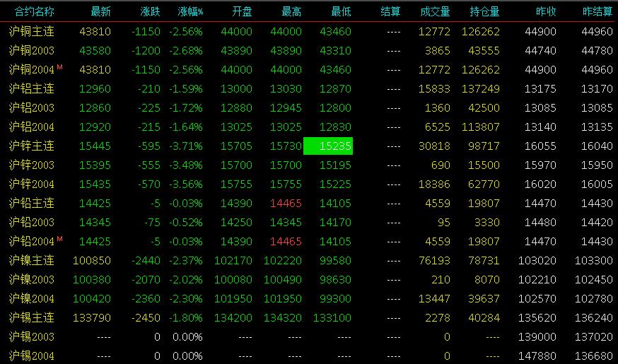Viewport: 618px width, 364px height.
Task: Open the 沪镍2004 contract
Action: [32, 298]
